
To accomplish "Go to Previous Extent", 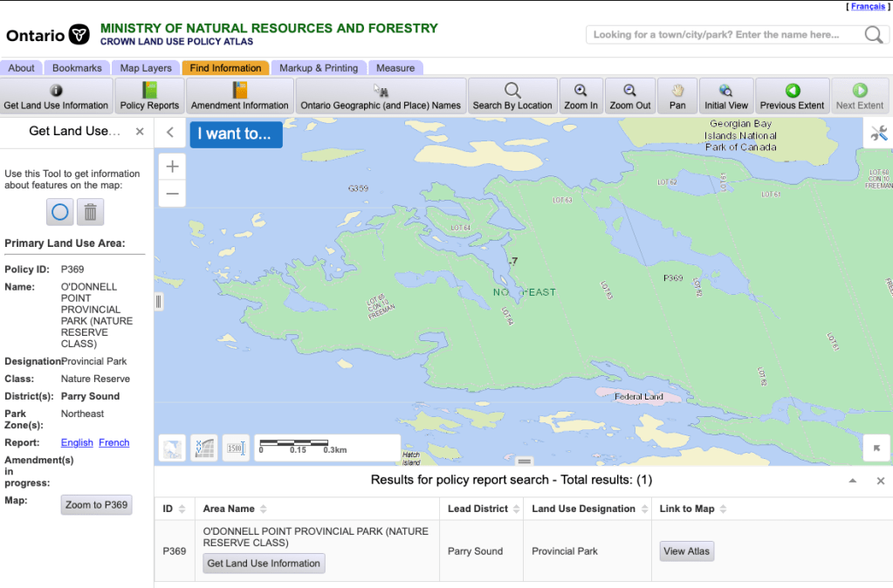I will pyautogui.click(x=792, y=96).
